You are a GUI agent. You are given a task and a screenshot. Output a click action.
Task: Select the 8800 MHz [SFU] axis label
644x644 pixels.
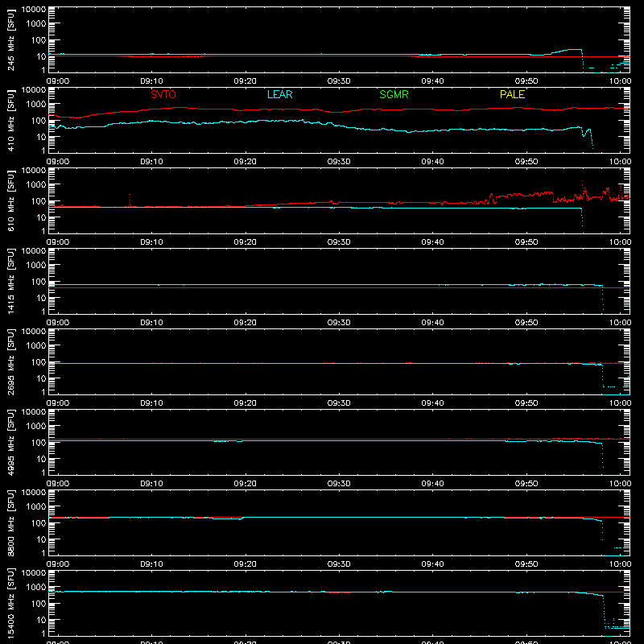click(11, 523)
